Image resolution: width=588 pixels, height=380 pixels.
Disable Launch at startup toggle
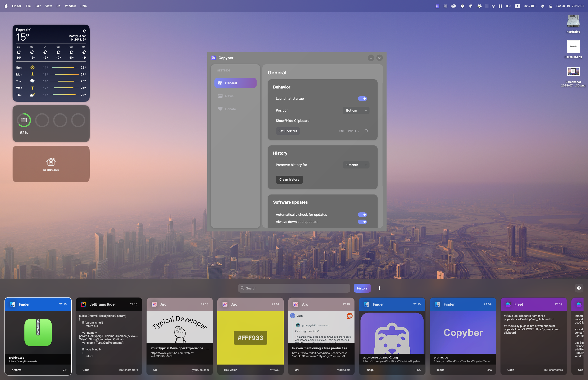click(x=362, y=98)
